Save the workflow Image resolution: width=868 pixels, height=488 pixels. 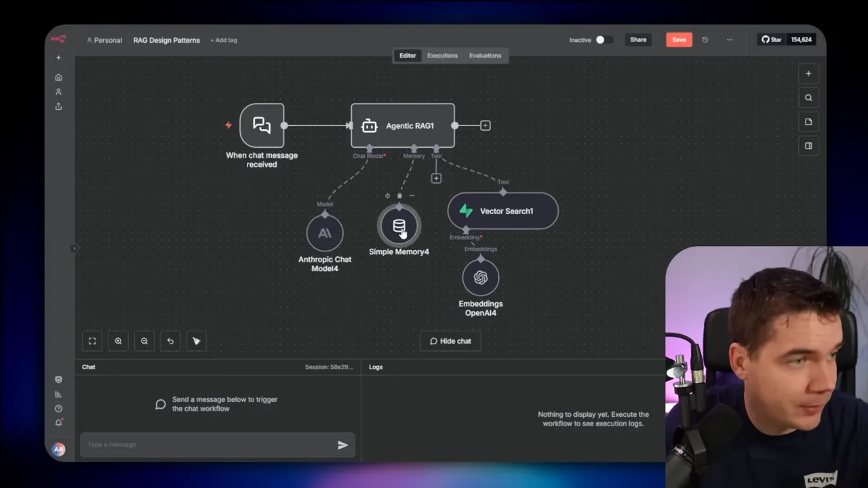pyautogui.click(x=679, y=39)
